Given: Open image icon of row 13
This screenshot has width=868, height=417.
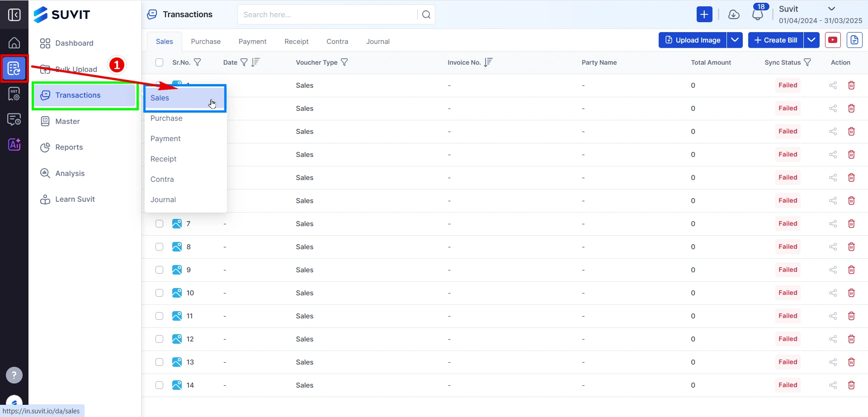Looking at the screenshot, I should pos(177,362).
